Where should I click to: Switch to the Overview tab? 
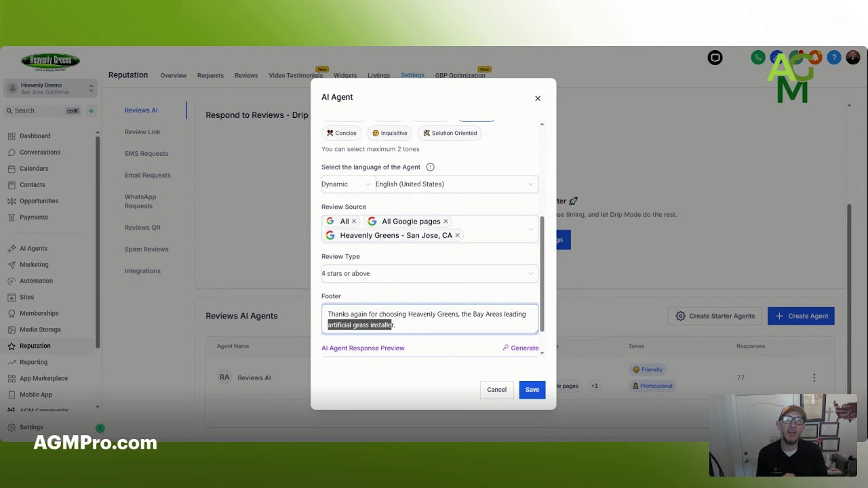pyautogui.click(x=173, y=75)
